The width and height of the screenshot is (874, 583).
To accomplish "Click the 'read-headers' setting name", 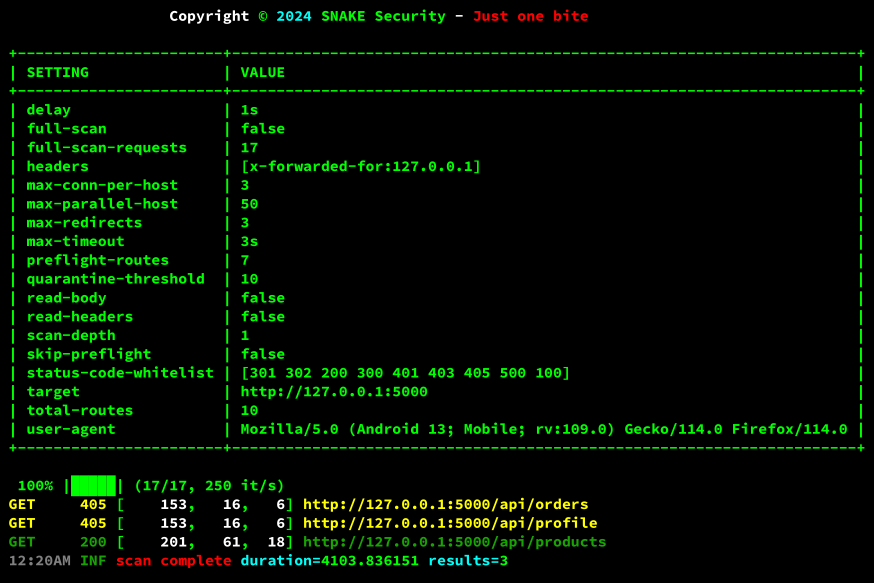I will (80, 317).
